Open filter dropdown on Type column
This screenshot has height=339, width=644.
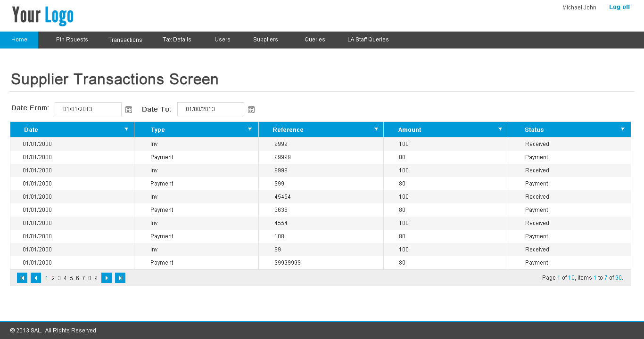[x=250, y=129]
